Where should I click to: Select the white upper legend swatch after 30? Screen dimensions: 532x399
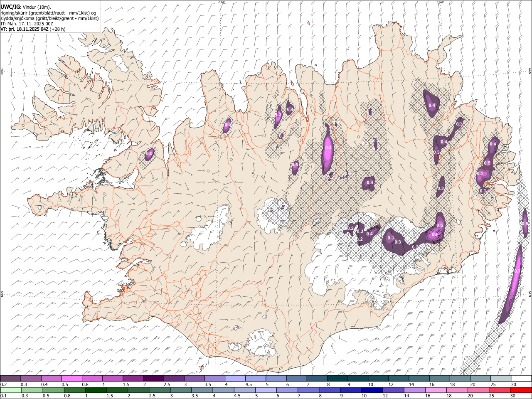pos(521,378)
